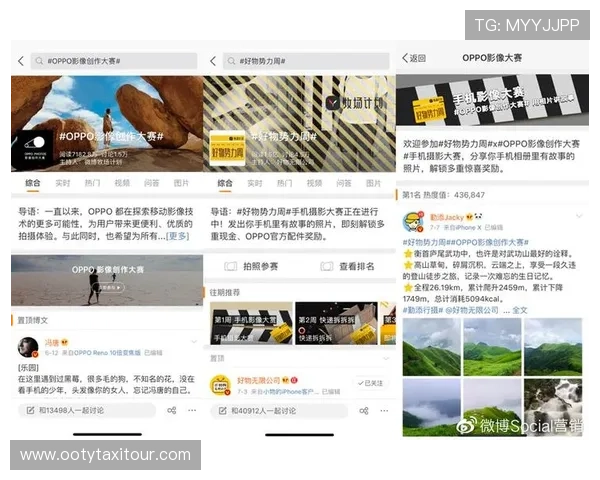Open more options dots beside 和40912人一起讨论

tap(384, 411)
